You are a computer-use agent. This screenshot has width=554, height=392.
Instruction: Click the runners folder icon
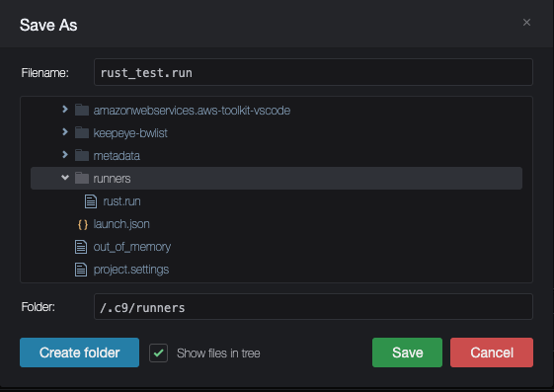(x=82, y=178)
